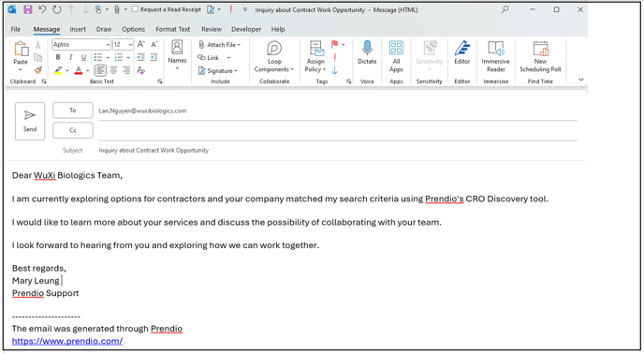Open the Developer tab
The image size is (644, 354).
click(x=246, y=29)
